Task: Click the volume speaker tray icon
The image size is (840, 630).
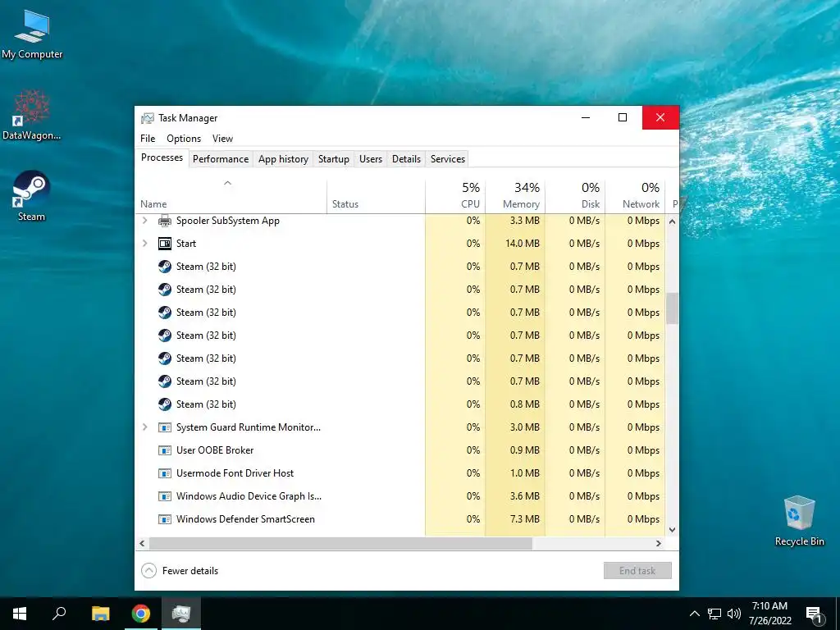Action: point(734,614)
